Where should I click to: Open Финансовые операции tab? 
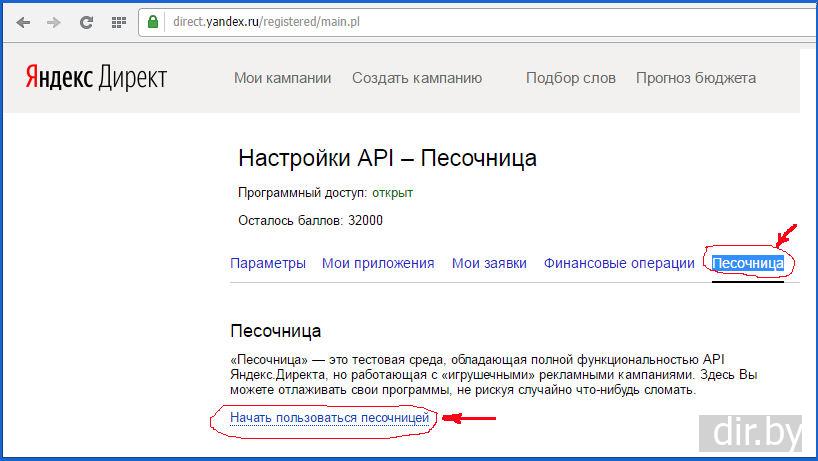(x=619, y=263)
